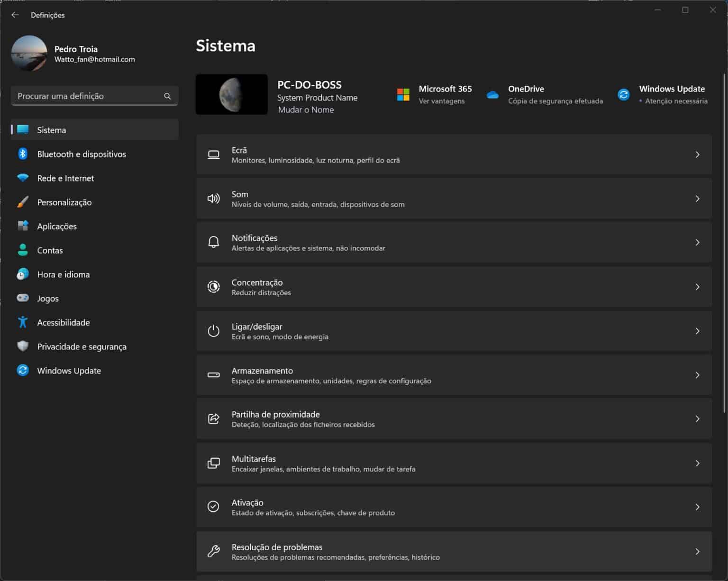Expand the Som row chevron
Screen dimensions: 728x581
tap(697, 199)
